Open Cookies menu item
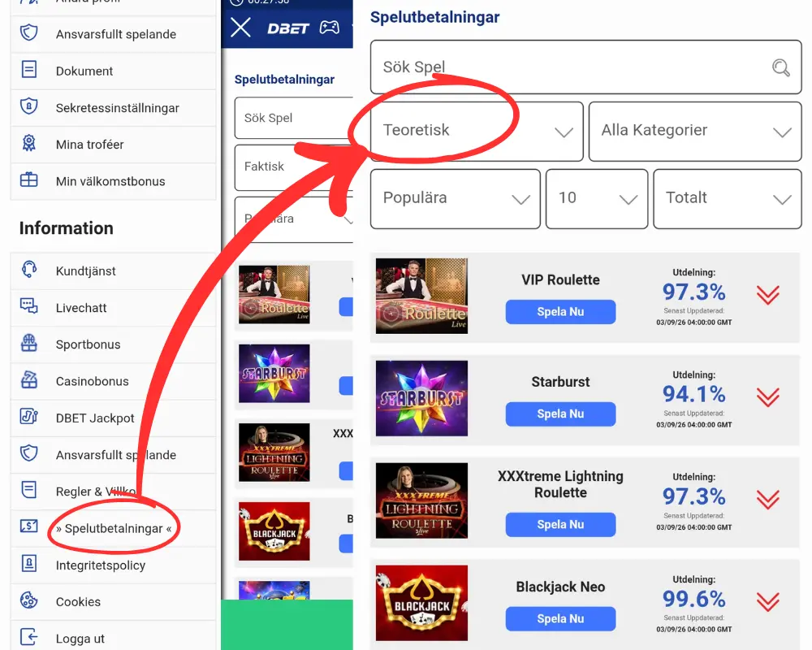 (x=113, y=602)
